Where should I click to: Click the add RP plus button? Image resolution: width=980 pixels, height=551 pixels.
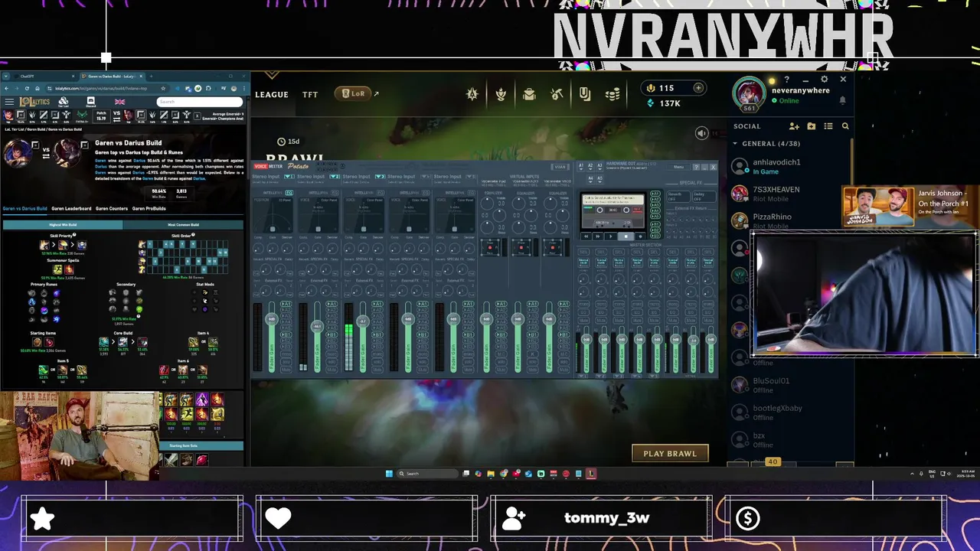(698, 88)
